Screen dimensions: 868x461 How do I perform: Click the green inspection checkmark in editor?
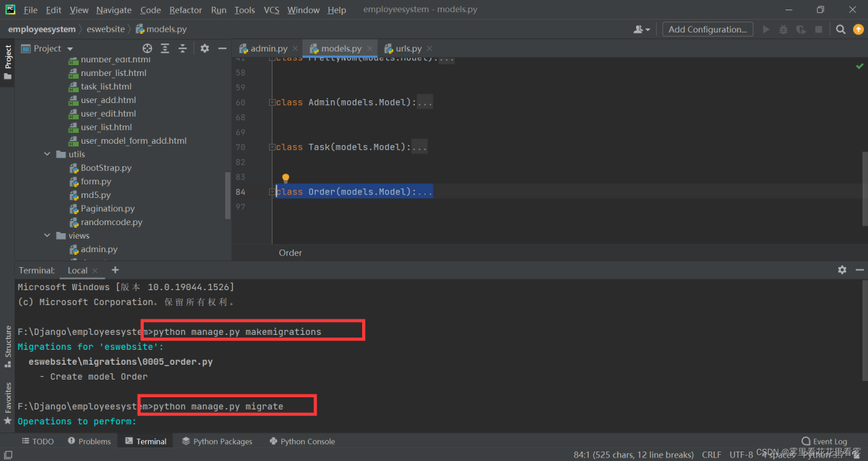coord(860,66)
